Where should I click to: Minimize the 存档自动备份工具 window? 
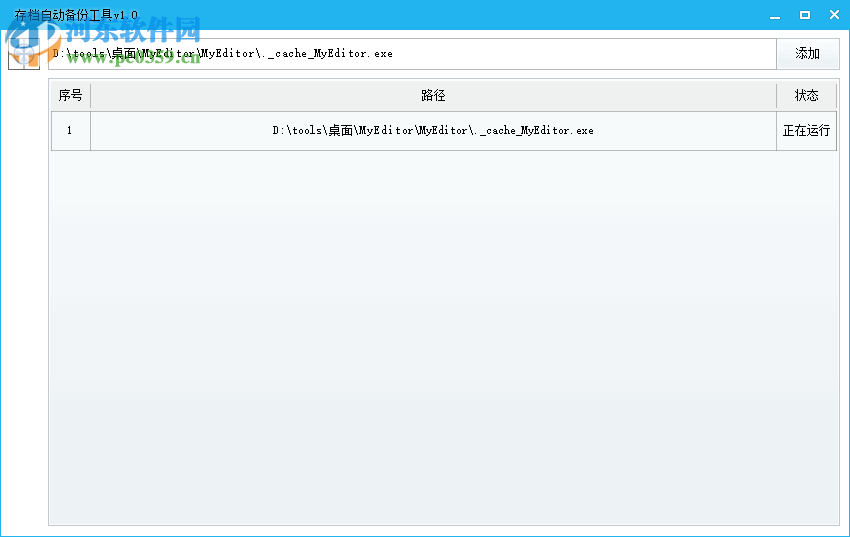pos(775,15)
